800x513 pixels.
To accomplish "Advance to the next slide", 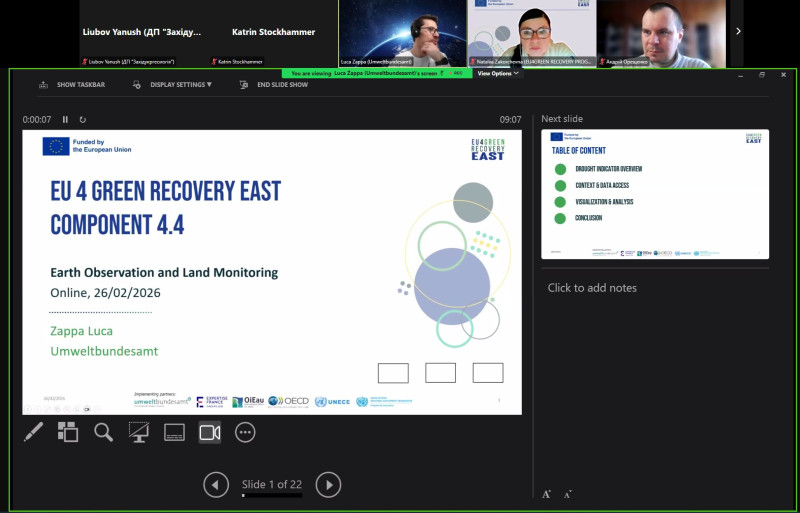I will tap(328, 485).
